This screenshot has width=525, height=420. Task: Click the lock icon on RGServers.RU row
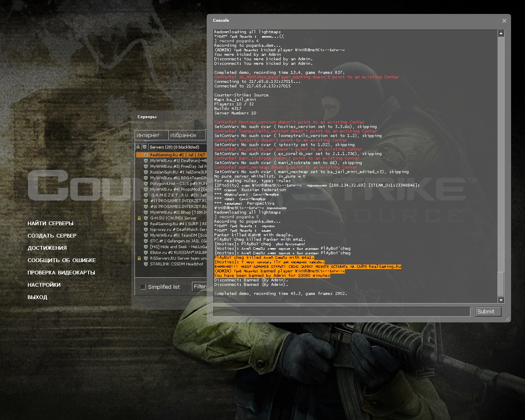click(139, 258)
